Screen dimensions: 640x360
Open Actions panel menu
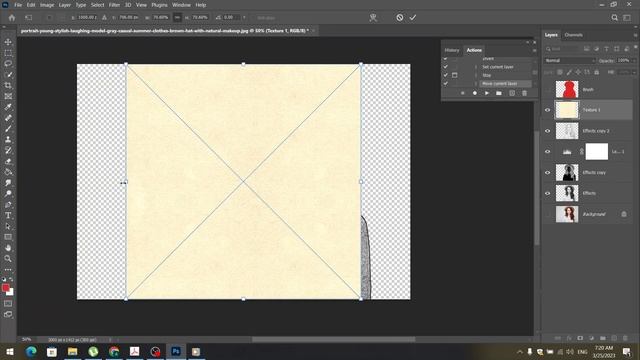click(x=534, y=50)
